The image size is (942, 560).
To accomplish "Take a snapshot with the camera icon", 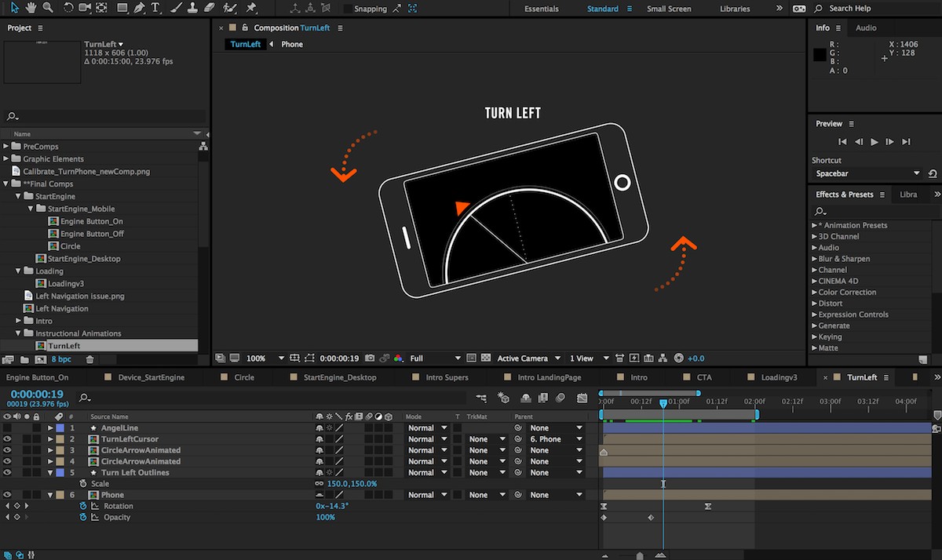I will click(x=370, y=358).
